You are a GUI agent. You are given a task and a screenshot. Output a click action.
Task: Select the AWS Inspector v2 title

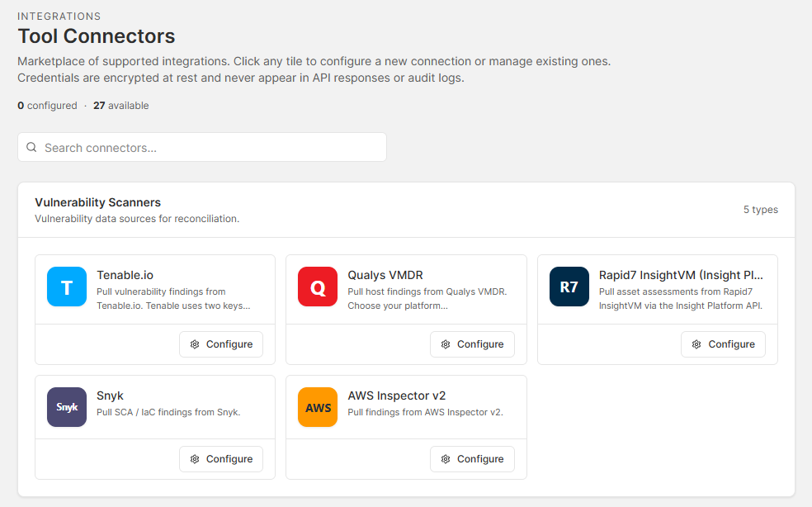point(397,396)
